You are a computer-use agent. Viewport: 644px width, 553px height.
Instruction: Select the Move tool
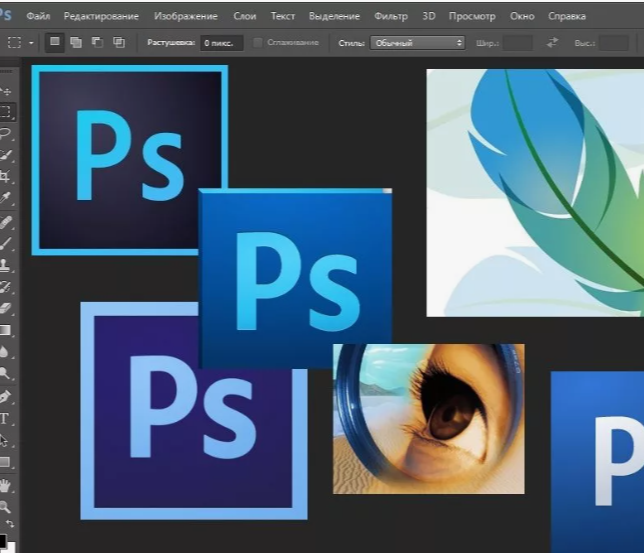click(x=6, y=90)
